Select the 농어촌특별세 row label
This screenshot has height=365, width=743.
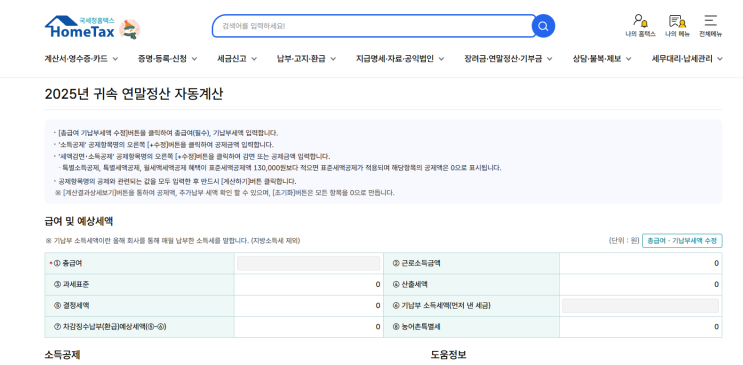pos(417,327)
